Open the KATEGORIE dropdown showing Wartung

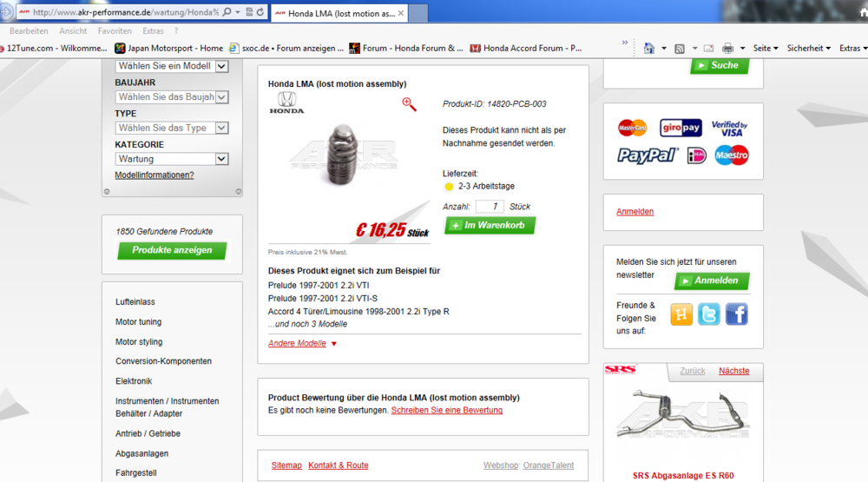click(x=172, y=159)
